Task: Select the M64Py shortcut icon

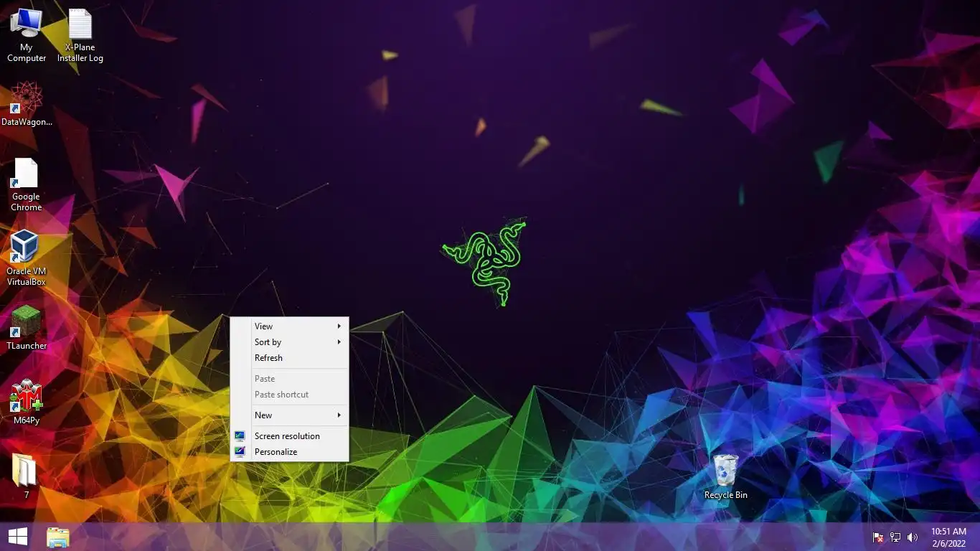Action: (x=27, y=402)
